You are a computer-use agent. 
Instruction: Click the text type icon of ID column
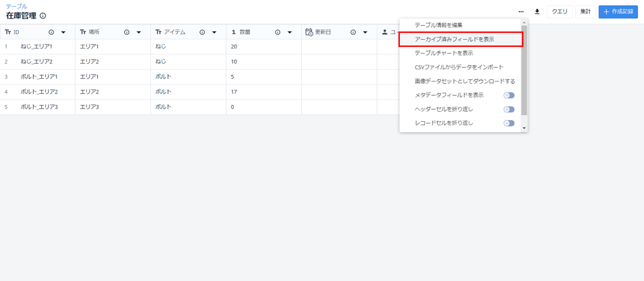[8, 32]
